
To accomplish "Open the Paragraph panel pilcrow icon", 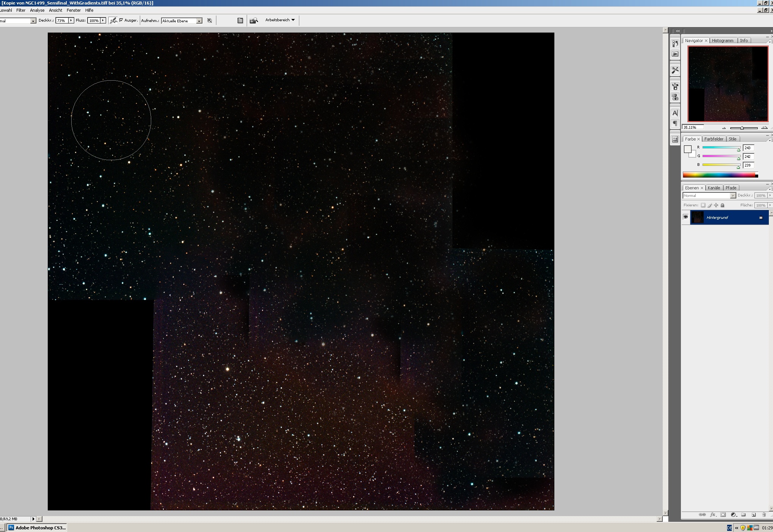I will click(675, 123).
